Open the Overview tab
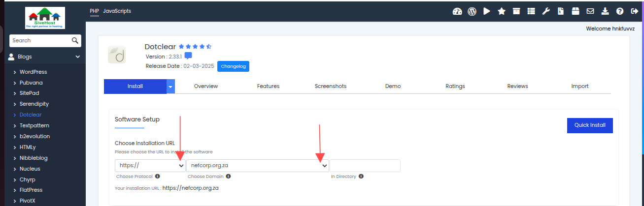 pos(206,86)
